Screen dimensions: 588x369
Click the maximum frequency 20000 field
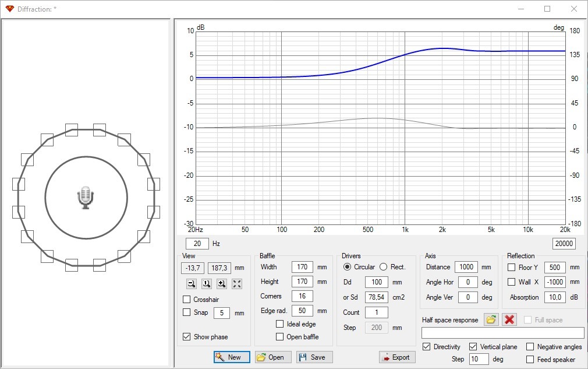(x=564, y=243)
